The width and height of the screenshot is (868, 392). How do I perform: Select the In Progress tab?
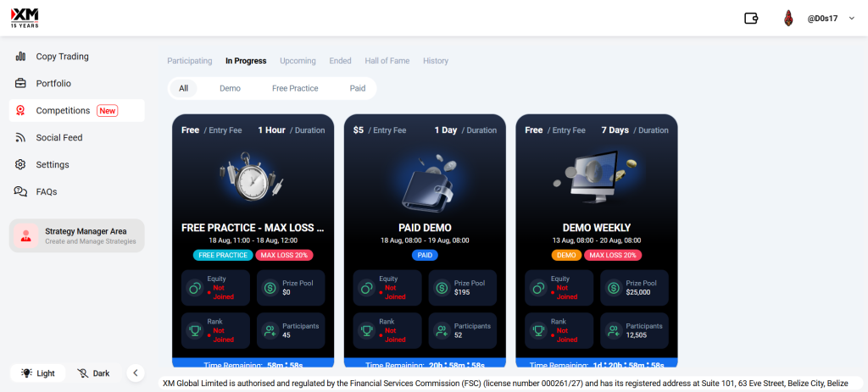pyautogui.click(x=246, y=61)
